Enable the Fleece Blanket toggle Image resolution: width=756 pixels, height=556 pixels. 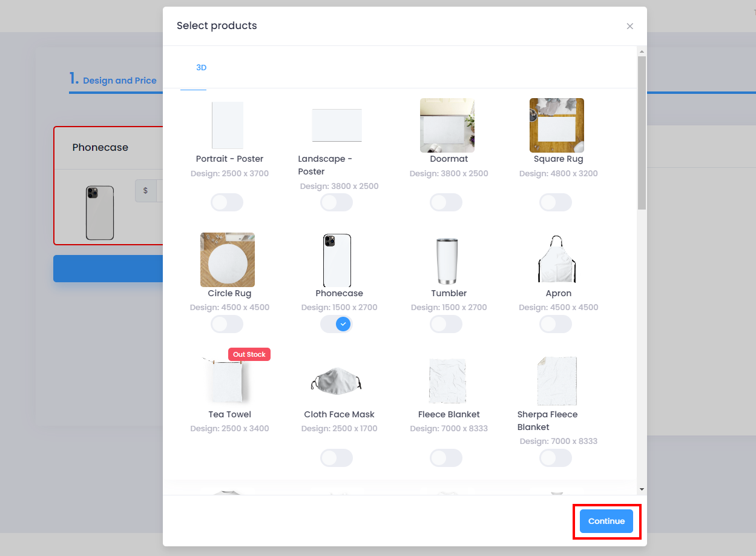(x=446, y=458)
